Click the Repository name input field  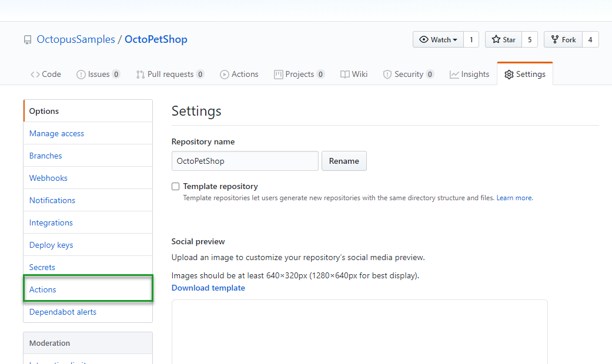tap(245, 161)
